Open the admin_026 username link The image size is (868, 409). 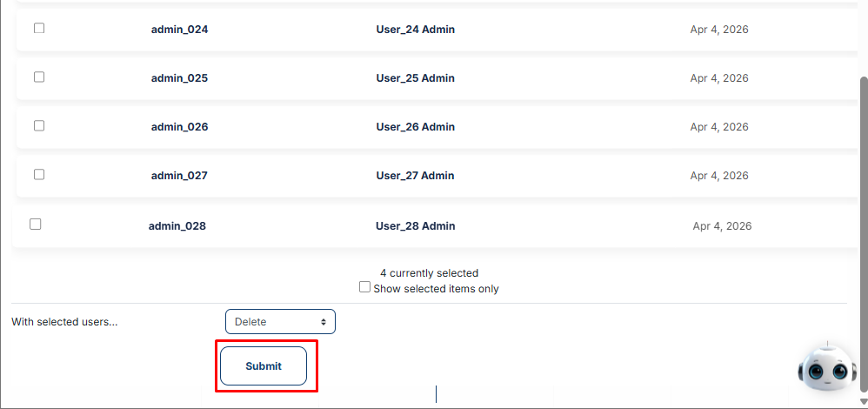pyautogui.click(x=179, y=127)
